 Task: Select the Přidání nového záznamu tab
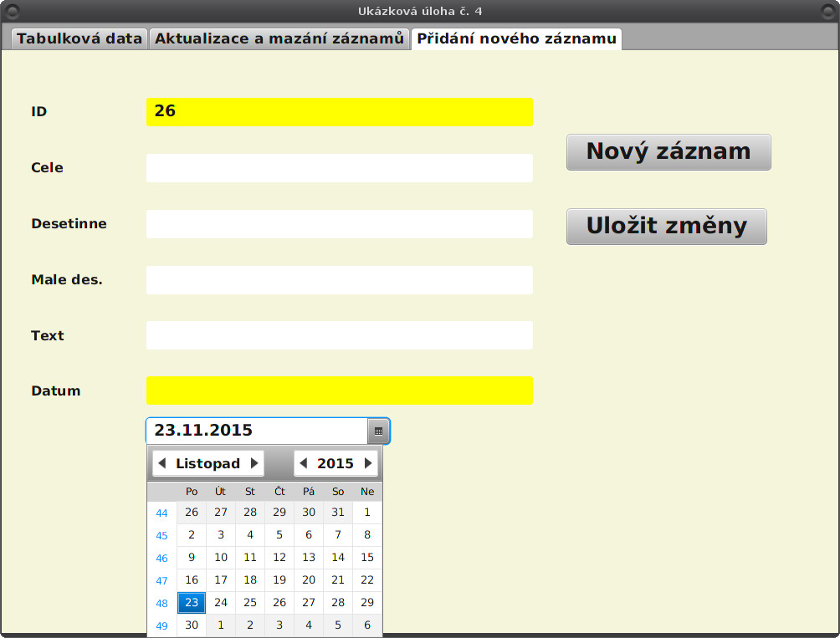click(515, 38)
